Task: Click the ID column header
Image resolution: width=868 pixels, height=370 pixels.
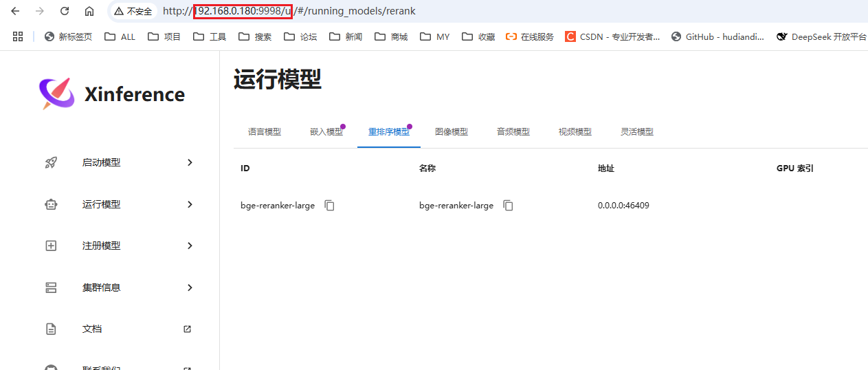Action: pyautogui.click(x=245, y=168)
